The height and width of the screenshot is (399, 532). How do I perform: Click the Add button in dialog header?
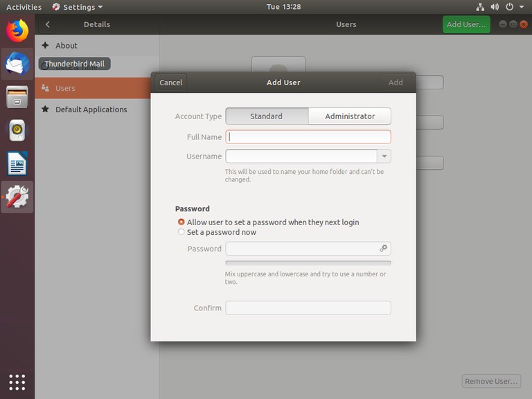(x=396, y=82)
